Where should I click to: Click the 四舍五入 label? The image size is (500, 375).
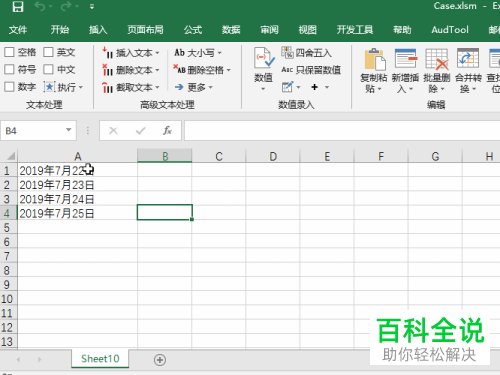pos(313,53)
